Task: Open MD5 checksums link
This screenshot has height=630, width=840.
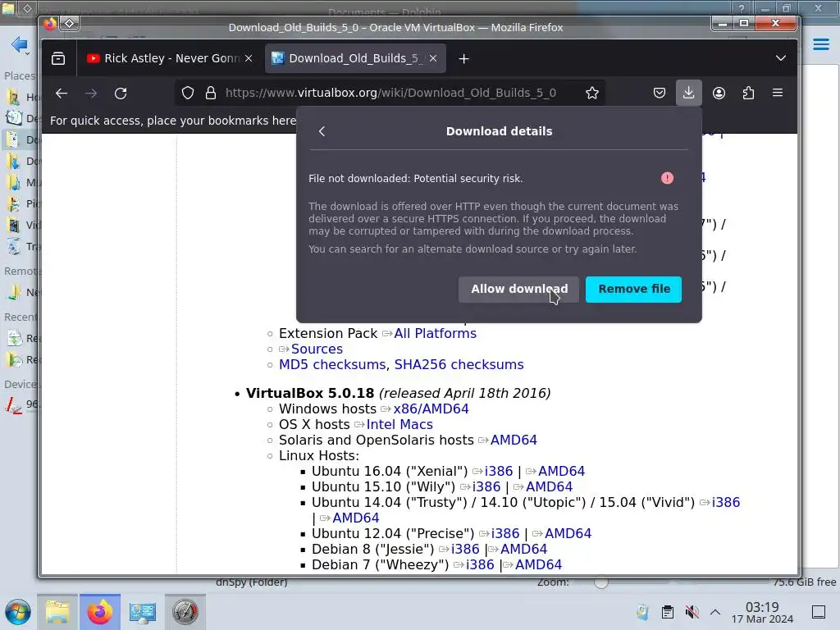Action: pos(331,365)
